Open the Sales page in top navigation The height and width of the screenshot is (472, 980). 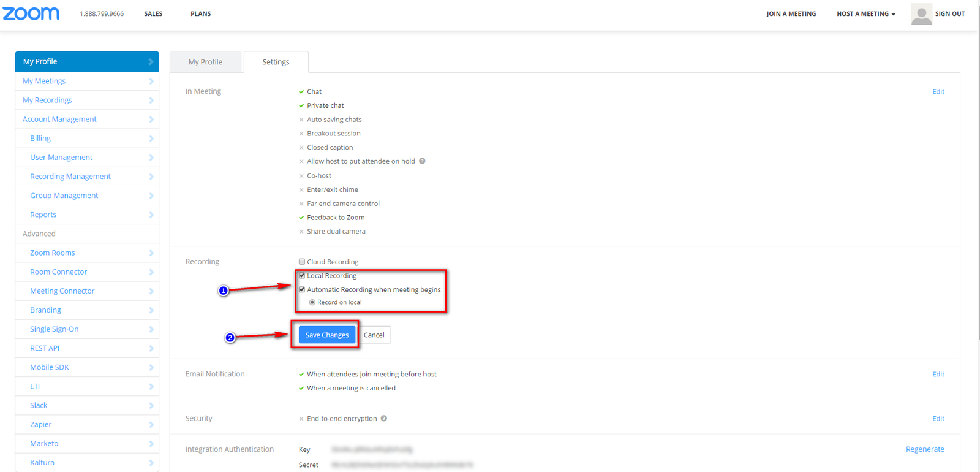tap(153, 14)
